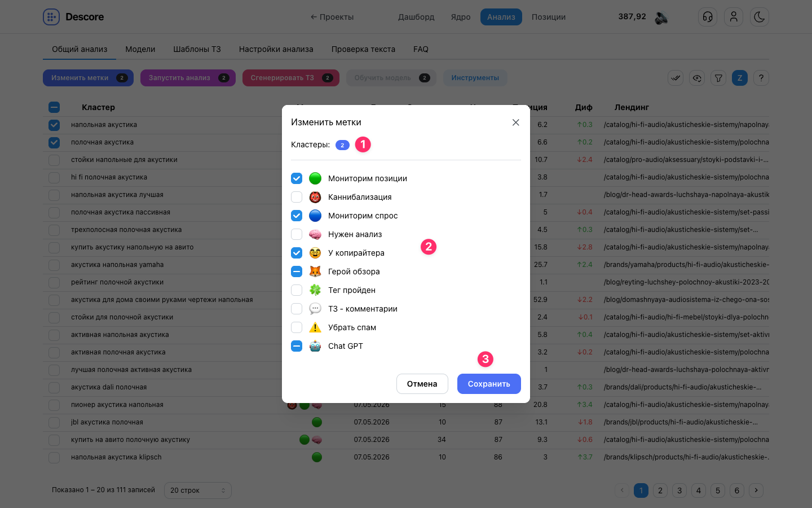Open Инструменты button
This screenshot has width=812, height=508.
[x=475, y=78]
